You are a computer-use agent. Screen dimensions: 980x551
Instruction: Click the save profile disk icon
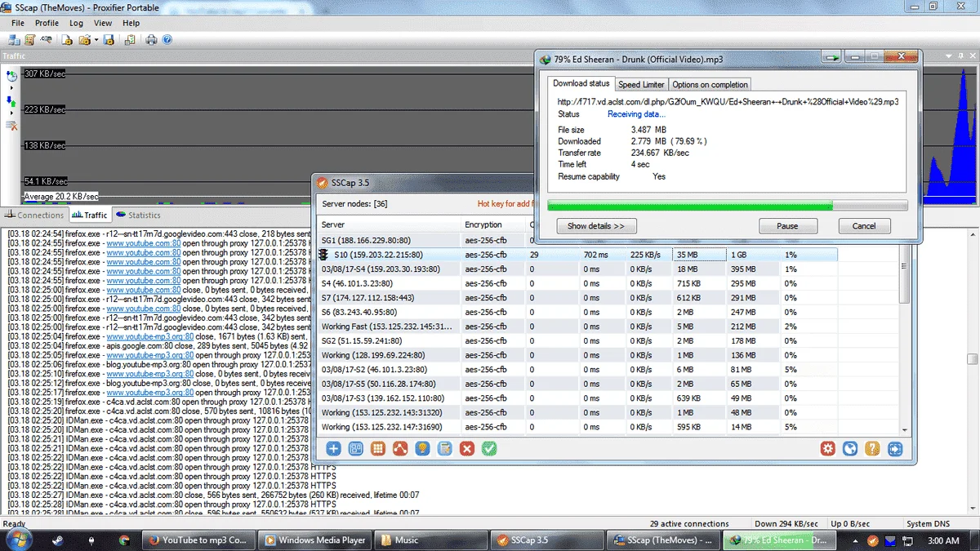tap(109, 39)
